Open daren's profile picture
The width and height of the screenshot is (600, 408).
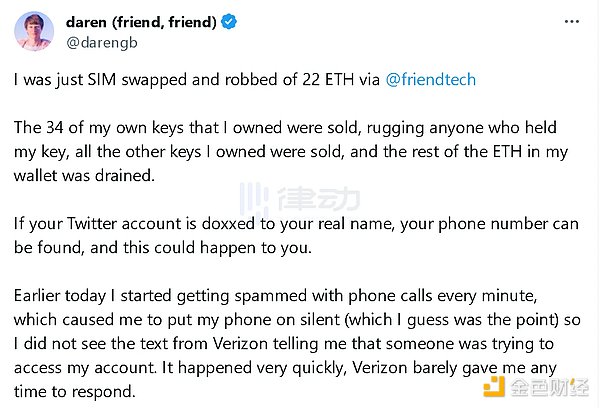(x=34, y=31)
